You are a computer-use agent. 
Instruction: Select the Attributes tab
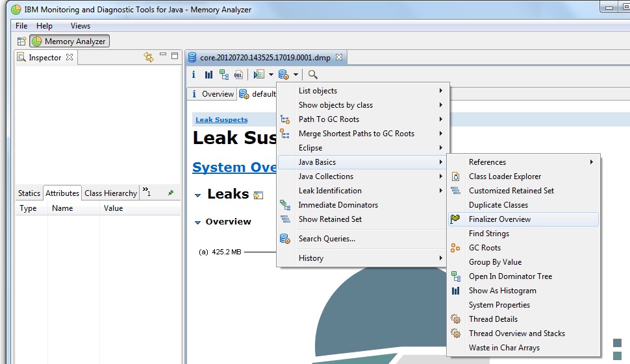(62, 193)
